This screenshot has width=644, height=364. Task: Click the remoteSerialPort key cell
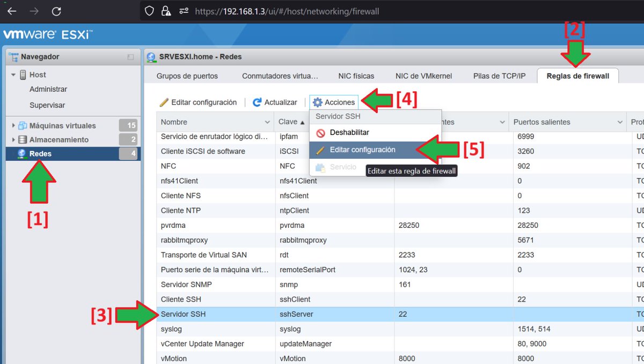pyautogui.click(x=308, y=270)
